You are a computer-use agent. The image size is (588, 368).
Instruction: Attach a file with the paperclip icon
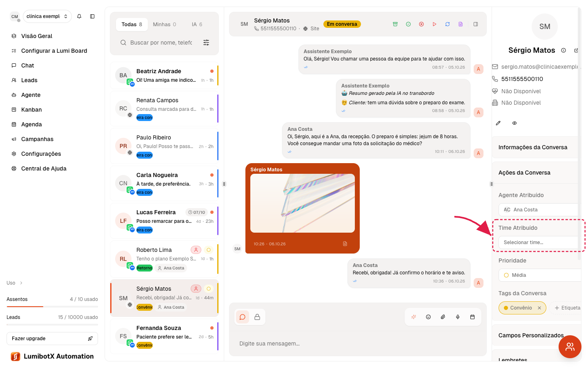pyautogui.click(x=443, y=317)
